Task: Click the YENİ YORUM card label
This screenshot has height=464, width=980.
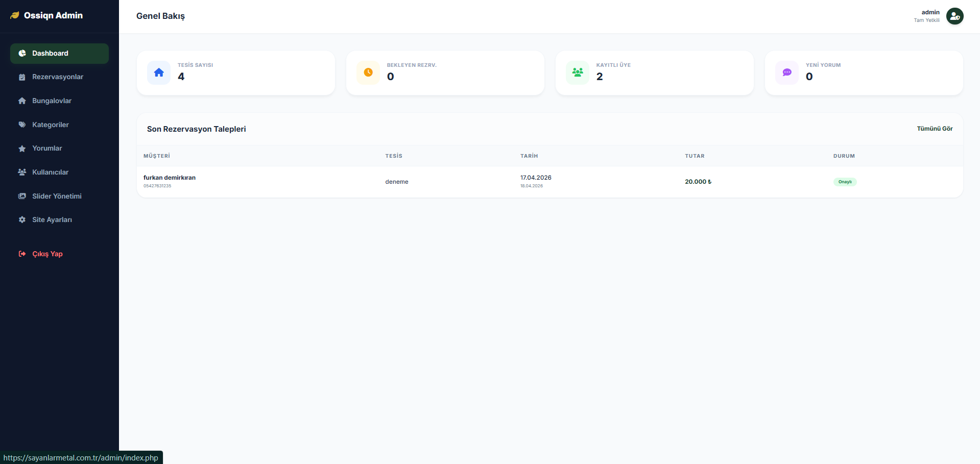Action: click(x=823, y=65)
